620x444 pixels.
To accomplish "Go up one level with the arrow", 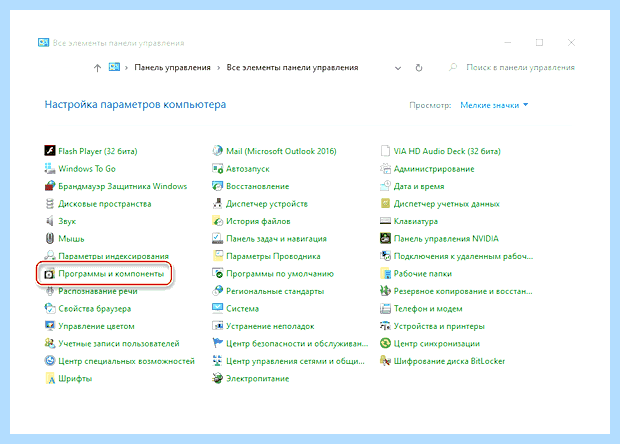I will [97, 68].
